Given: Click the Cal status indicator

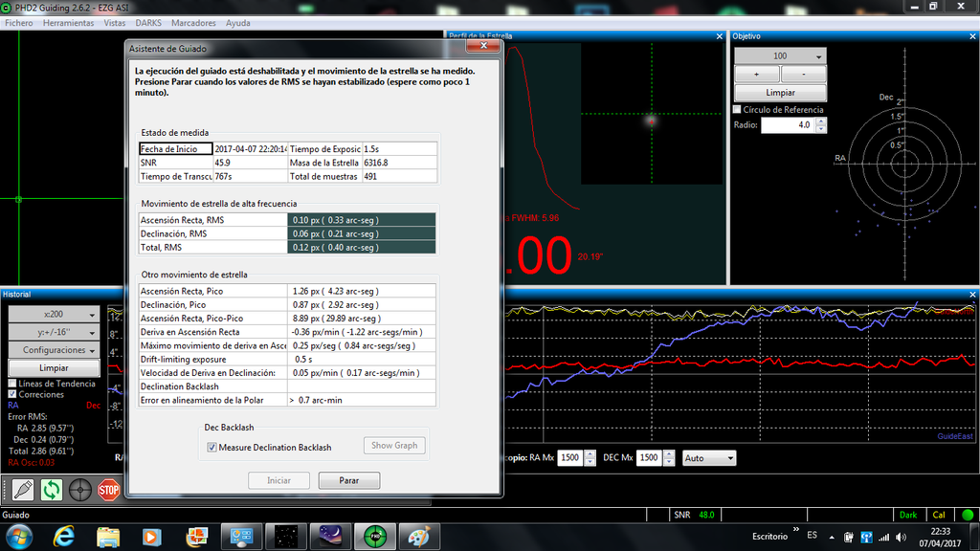Looking at the screenshot, I should (x=939, y=515).
